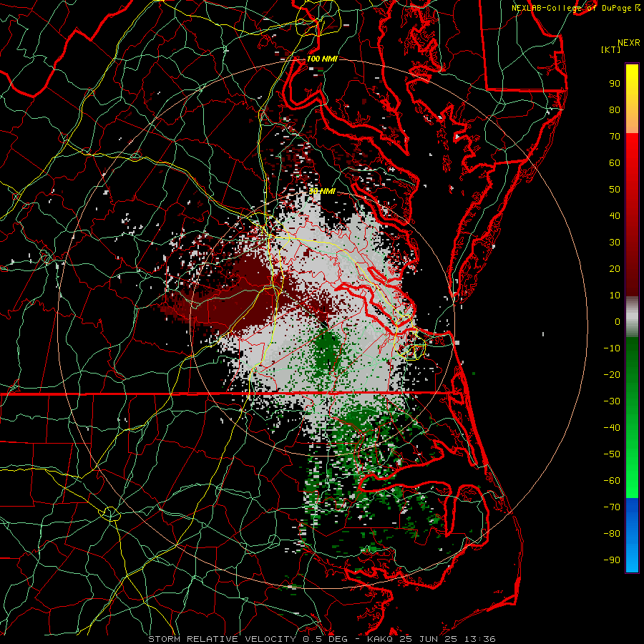
Task: Click the 20 value on velocity scale
Action: (x=615, y=269)
